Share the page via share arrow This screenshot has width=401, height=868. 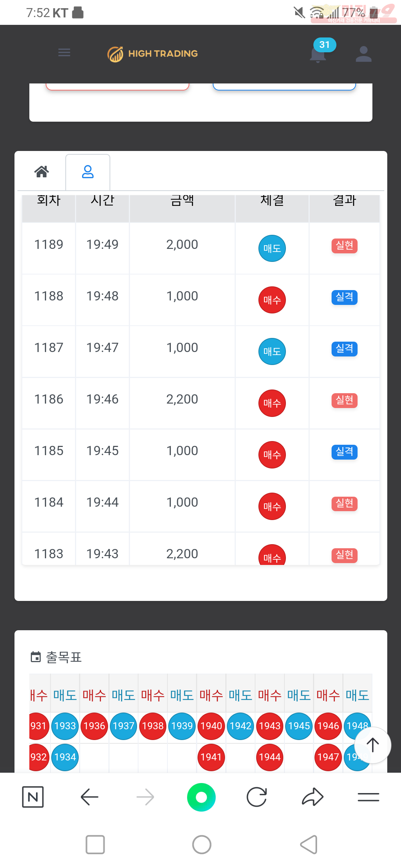point(313,797)
